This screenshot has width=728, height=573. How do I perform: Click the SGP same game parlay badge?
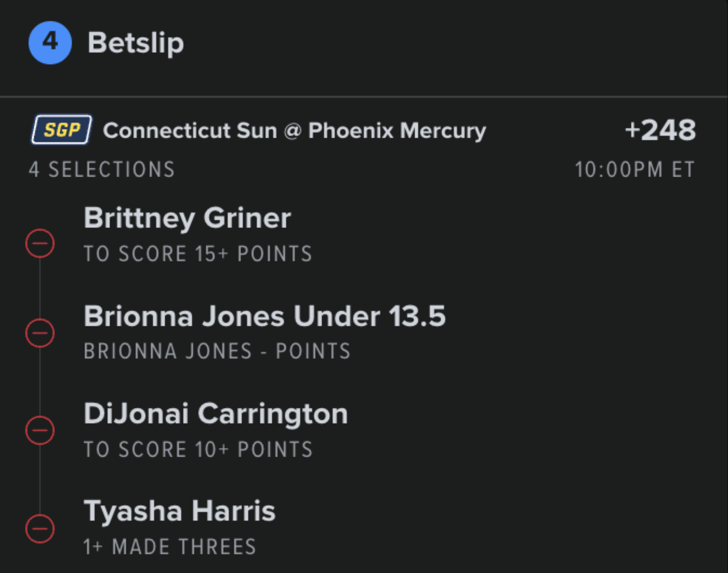click(61, 130)
